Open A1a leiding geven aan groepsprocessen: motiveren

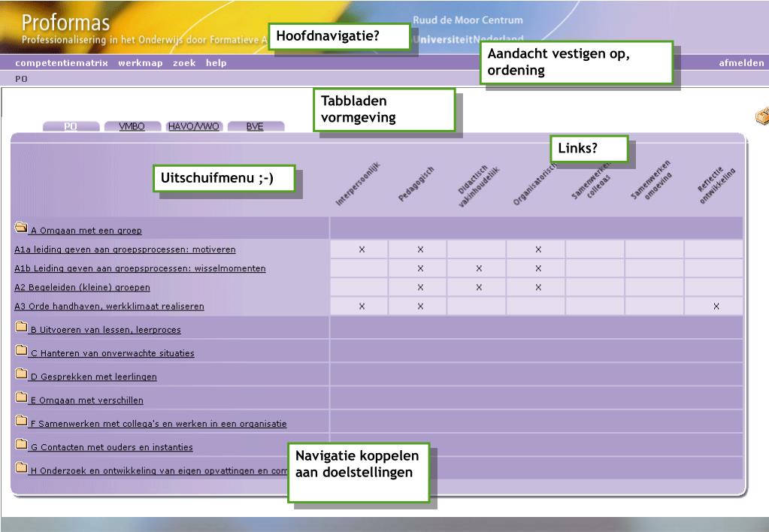[125, 249]
